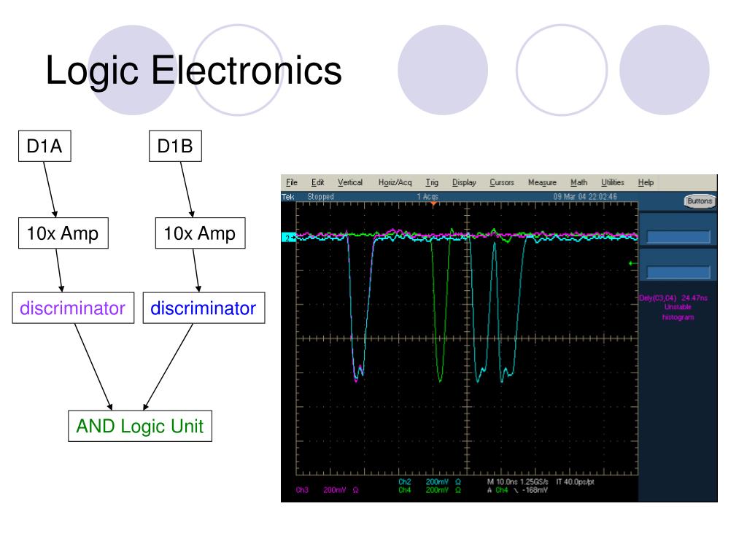Click the orange trigger position marker
This screenshot has width=747, height=560.
coord(433,204)
